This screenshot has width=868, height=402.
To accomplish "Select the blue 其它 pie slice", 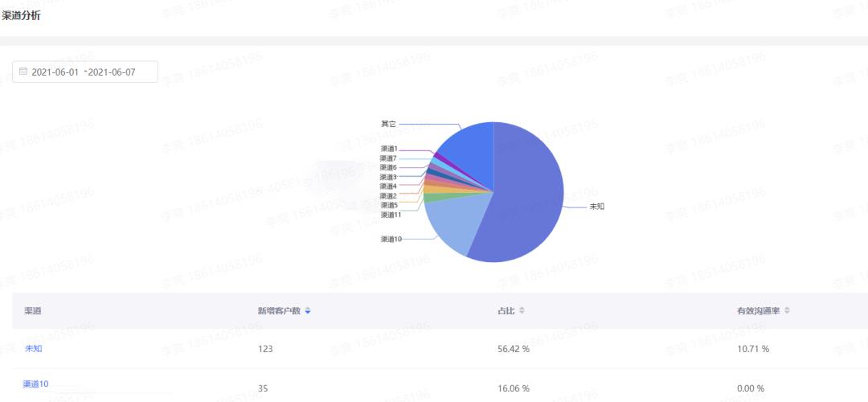I will pos(470,155).
